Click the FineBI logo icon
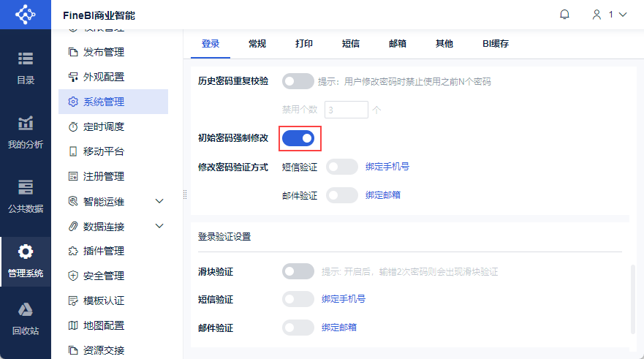Viewport: 644px width, 359px height. point(25,15)
